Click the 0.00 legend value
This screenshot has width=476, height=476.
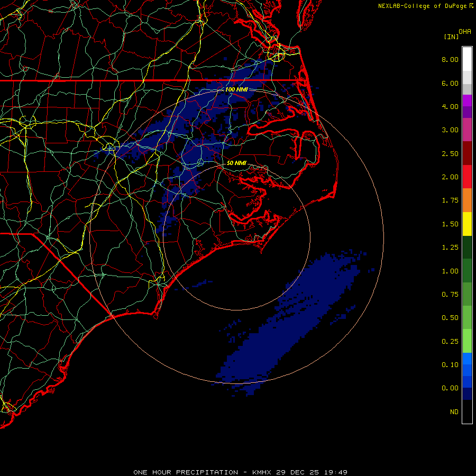coord(450,388)
